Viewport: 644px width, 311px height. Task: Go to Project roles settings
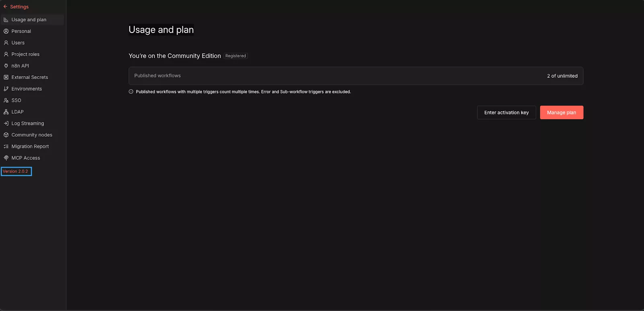25,54
